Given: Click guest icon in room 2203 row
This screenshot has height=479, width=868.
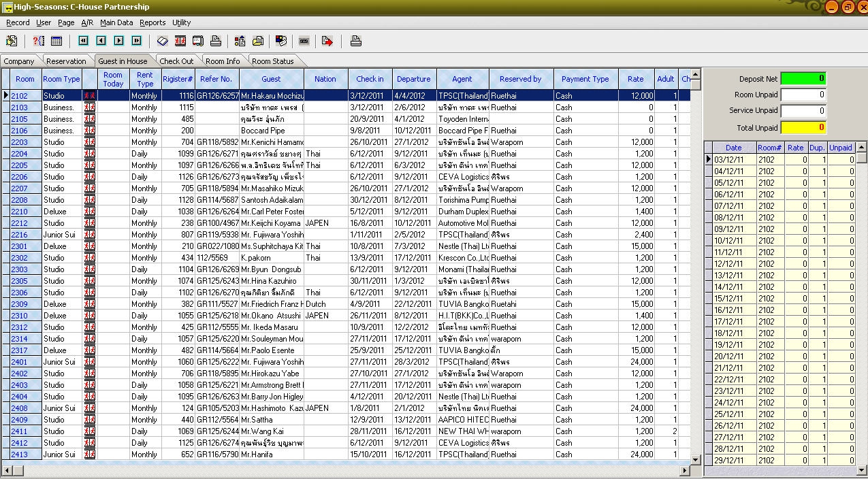Looking at the screenshot, I should click(x=89, y=142).
